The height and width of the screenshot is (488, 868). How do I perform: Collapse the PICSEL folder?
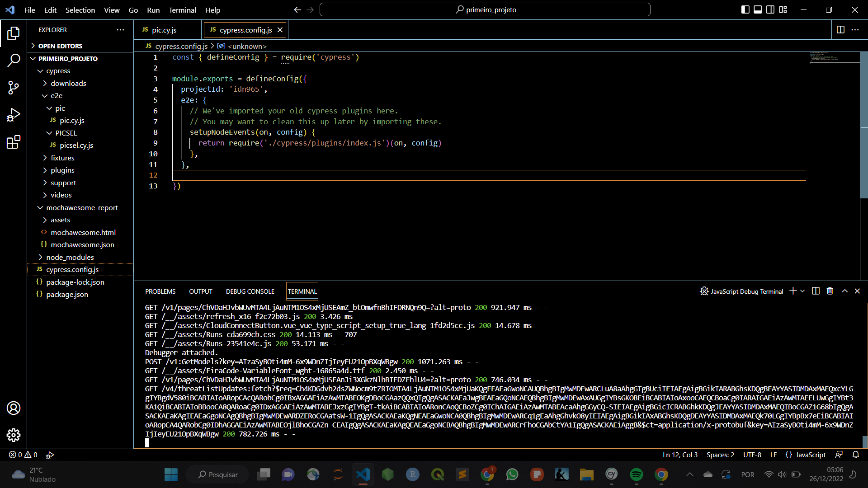coord(66,133)
